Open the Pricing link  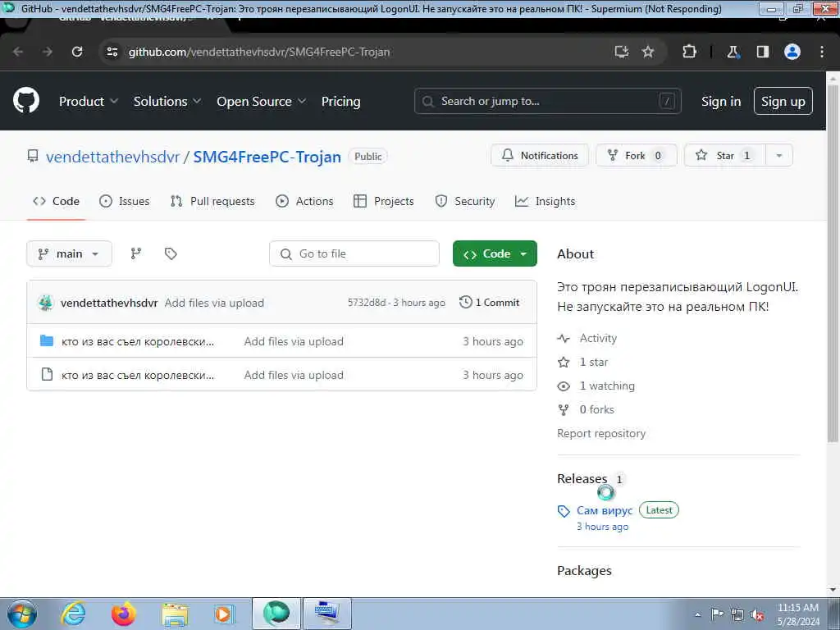coord(340,101)
